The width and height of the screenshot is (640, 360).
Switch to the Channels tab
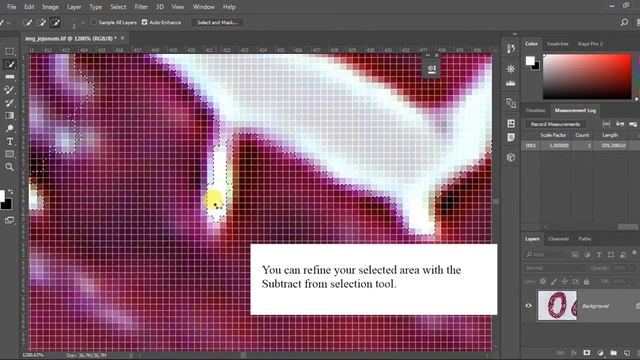pos(558,239)
